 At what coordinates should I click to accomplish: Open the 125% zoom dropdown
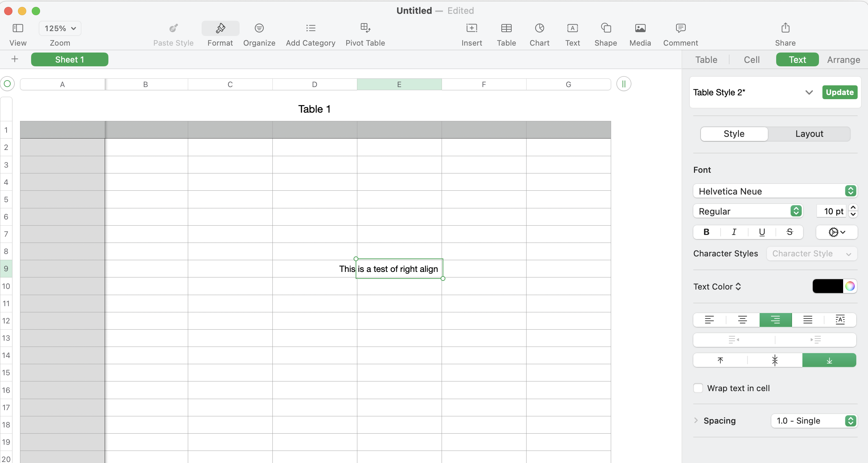pyautogui.click(x=60, y=28)
